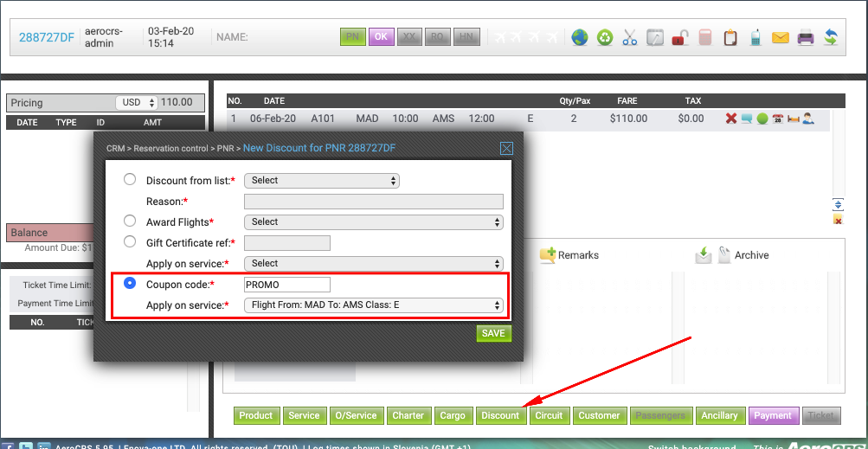Click the Coupon code field containing PROMO
The height and width of the screenshot is (449, 868).
coord(287,285)
